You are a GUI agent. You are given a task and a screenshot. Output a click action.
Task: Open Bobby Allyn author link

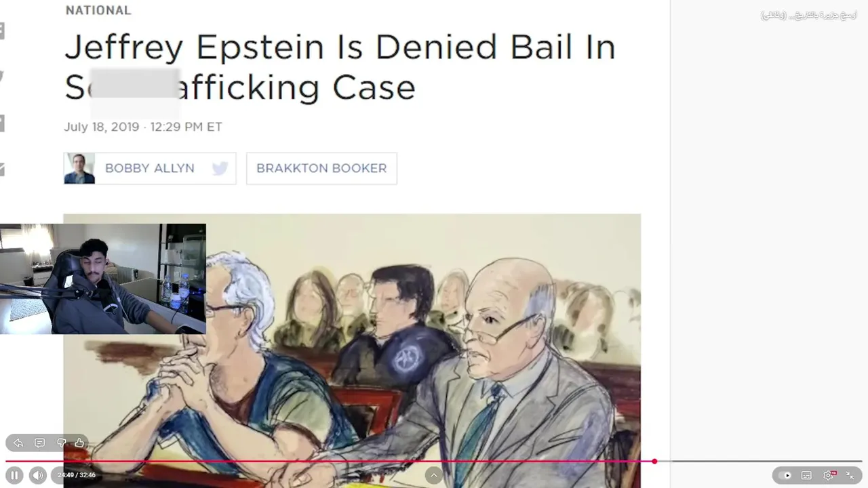(150, 168)
